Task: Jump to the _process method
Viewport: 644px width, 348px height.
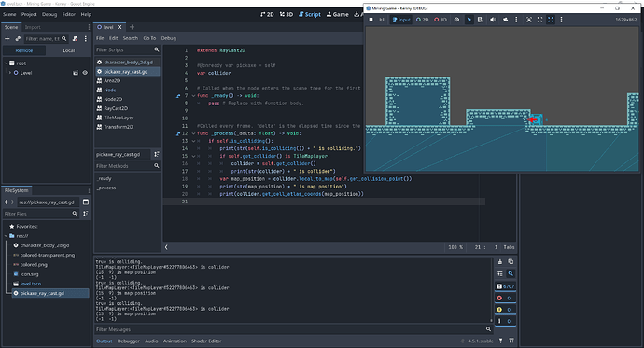Action: pyautogui.click(x=106, y=188)
